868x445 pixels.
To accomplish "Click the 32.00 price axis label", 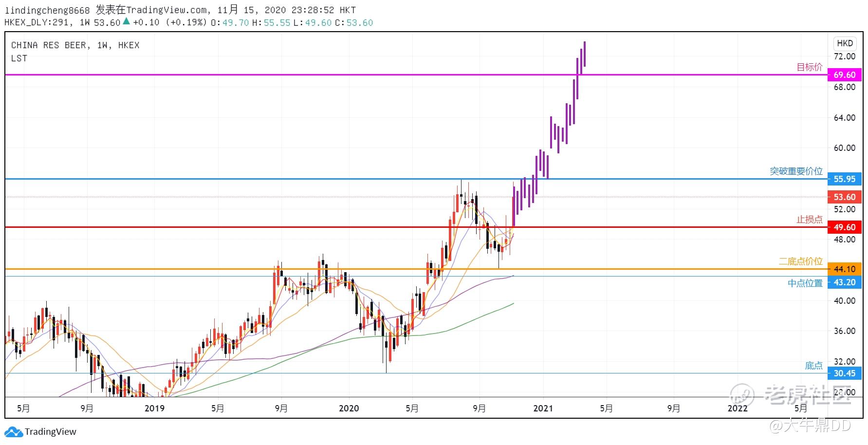I will [x=845, y=362].
